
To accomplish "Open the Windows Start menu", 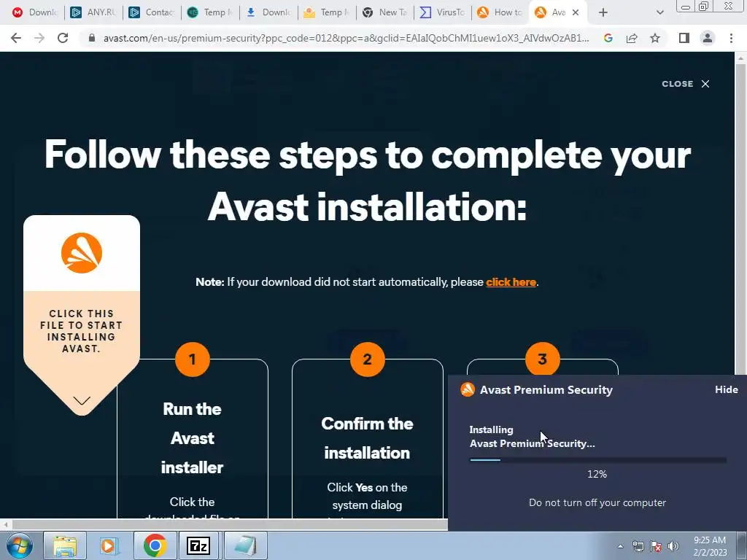I will click(20, 545).
